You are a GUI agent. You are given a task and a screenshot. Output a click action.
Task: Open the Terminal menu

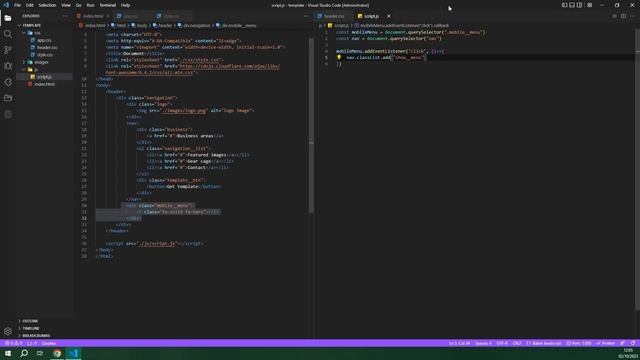108,5
